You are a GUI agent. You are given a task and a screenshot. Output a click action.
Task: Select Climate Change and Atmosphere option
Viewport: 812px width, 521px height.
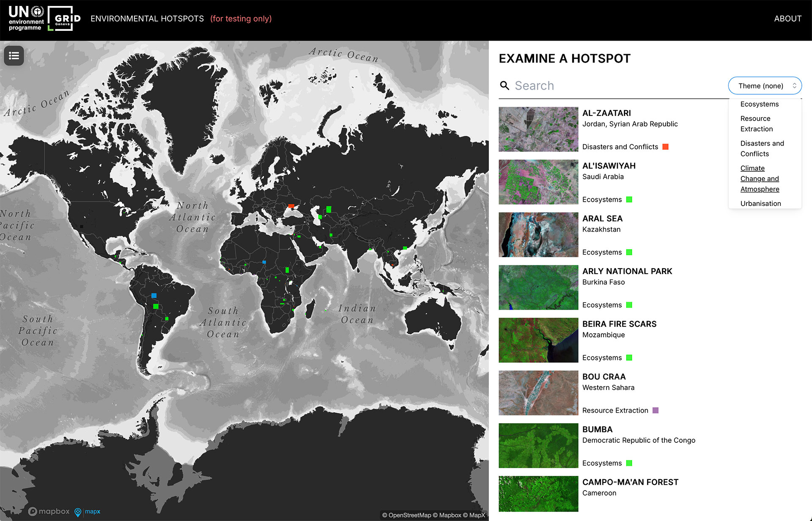click(x=760, y=178)
